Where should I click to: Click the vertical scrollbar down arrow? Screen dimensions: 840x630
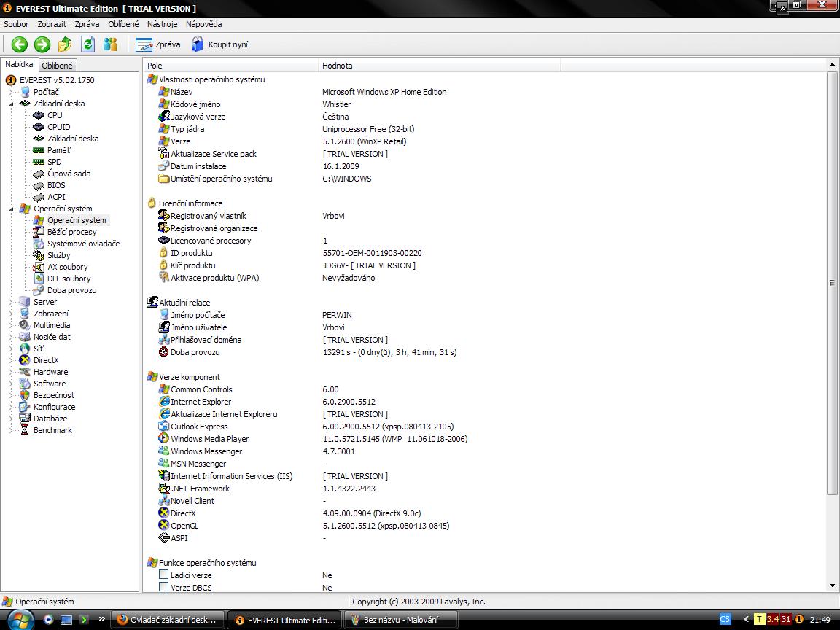832,586
